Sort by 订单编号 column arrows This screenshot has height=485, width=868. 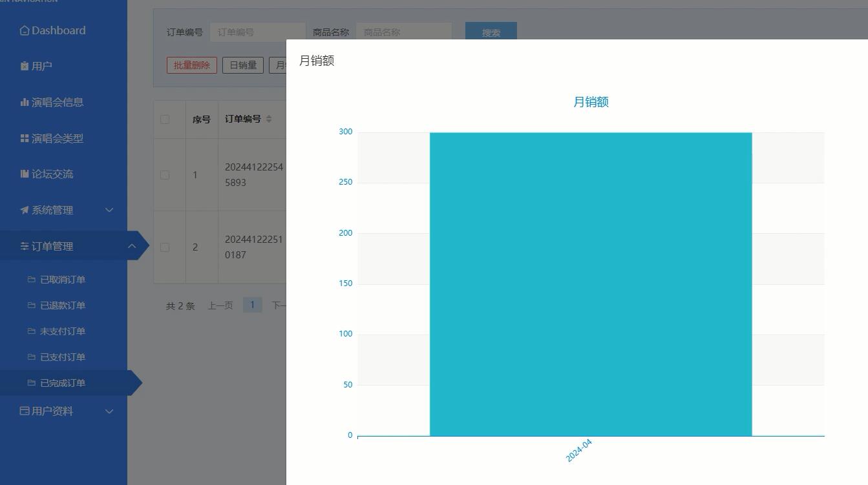269,119
